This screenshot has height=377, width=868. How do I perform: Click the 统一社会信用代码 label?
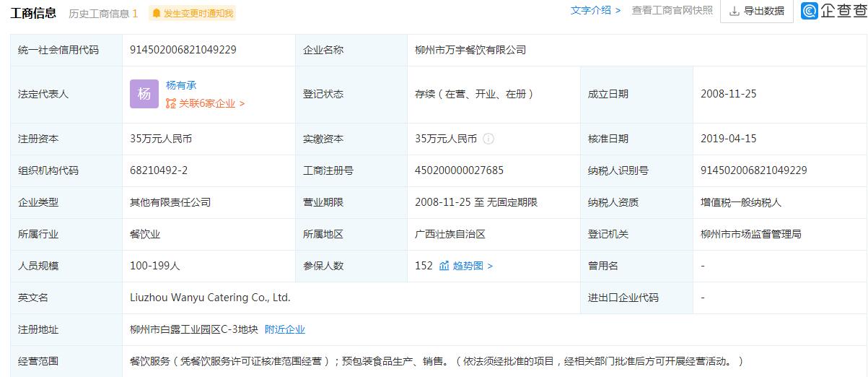[58, 50]
